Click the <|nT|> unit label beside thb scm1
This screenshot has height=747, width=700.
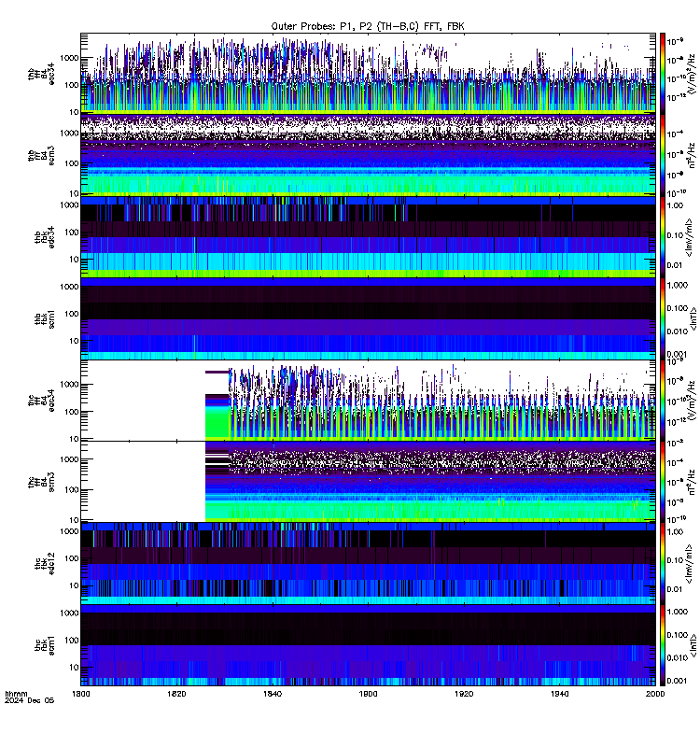693,318
